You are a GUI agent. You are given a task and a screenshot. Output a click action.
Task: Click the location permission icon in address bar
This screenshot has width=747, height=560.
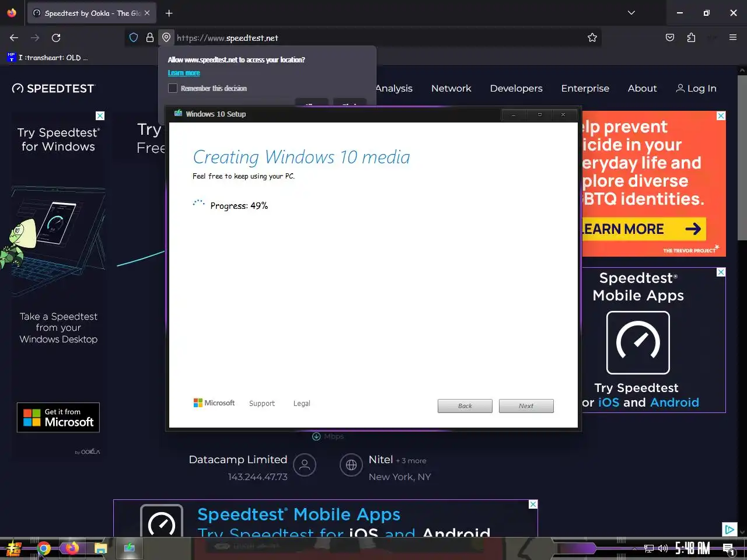point(166,38)
